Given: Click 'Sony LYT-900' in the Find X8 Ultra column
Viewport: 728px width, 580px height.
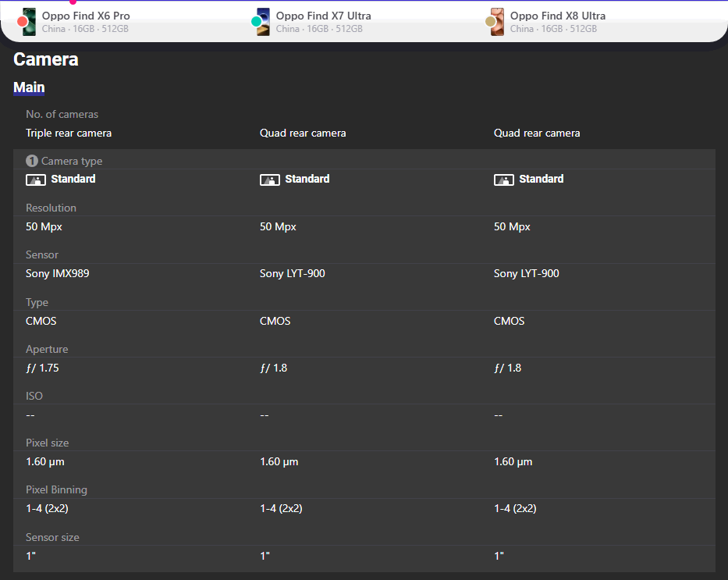Looking at the screenshot, I should coord(527,273).
